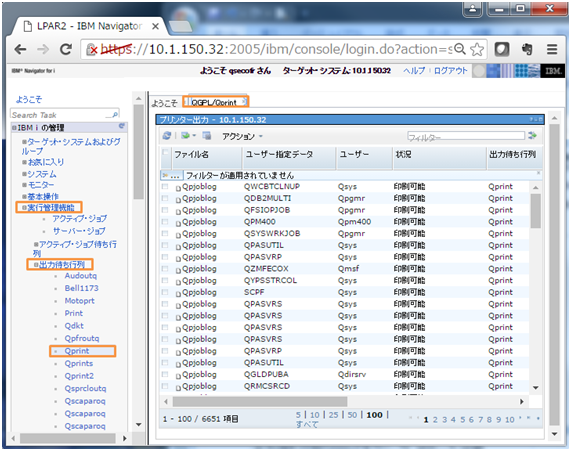This screenshot has height=451, width=571.
Task: Check the QRMCSRCD row checkbox
Action: coord(165,386)
